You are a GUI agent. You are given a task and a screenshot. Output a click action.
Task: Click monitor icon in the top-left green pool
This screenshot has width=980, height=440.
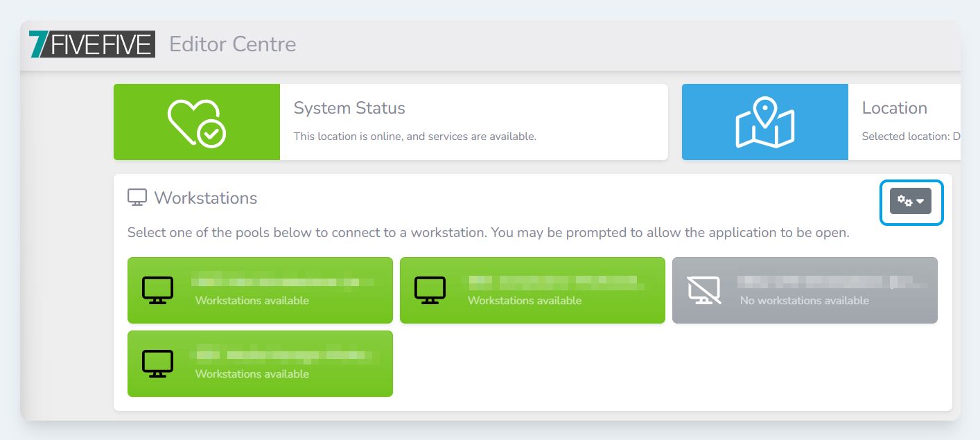coord(157,290)
